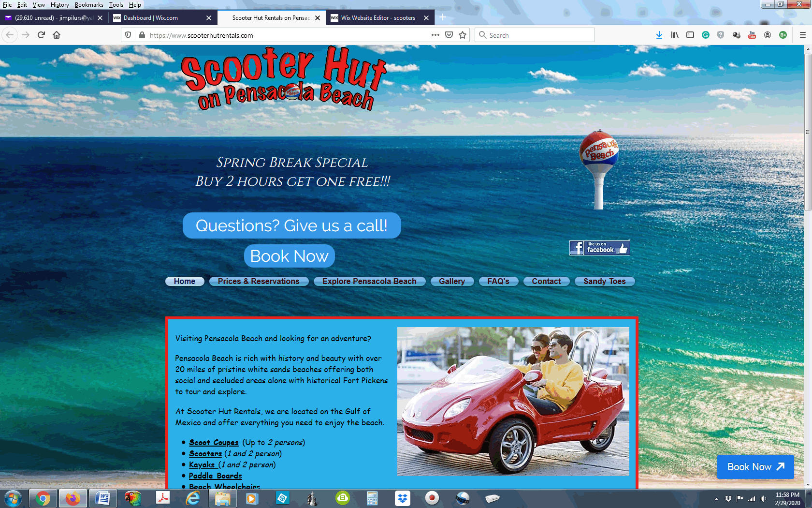
Task: Open Microsoft Word from taskbar
Action: pyautogui.click(x=102, y=498)
